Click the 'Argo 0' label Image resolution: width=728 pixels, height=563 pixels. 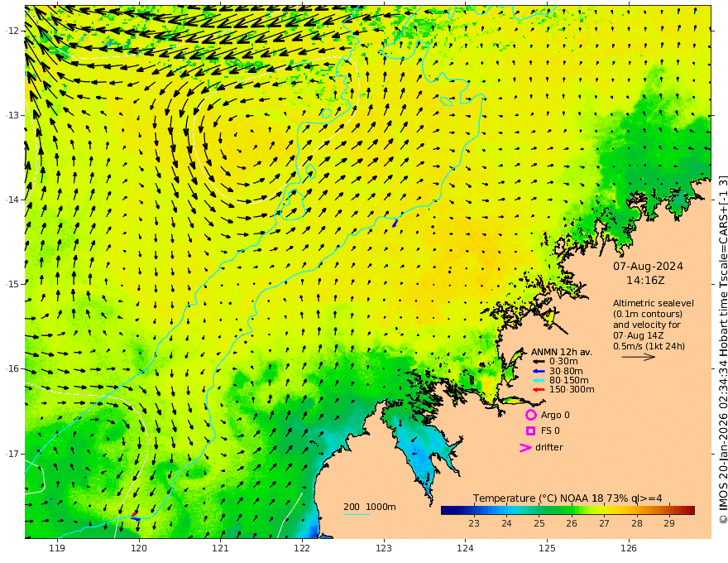555,415
